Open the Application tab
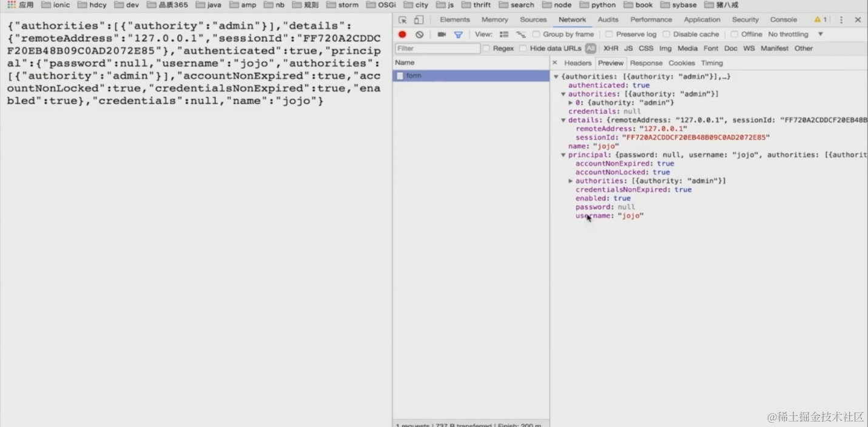 [x=702, y=20]
